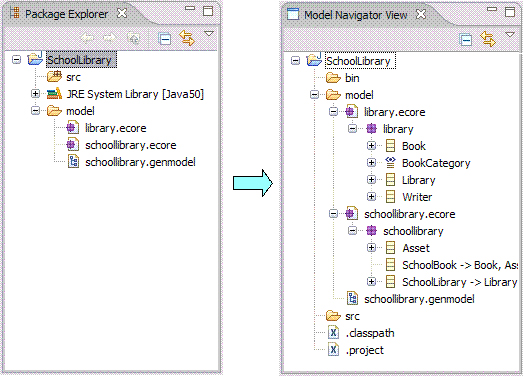Select 'Library' class row under library package
Image resolution: width=523 pixels, height=376 pixels.
(418, 180)
